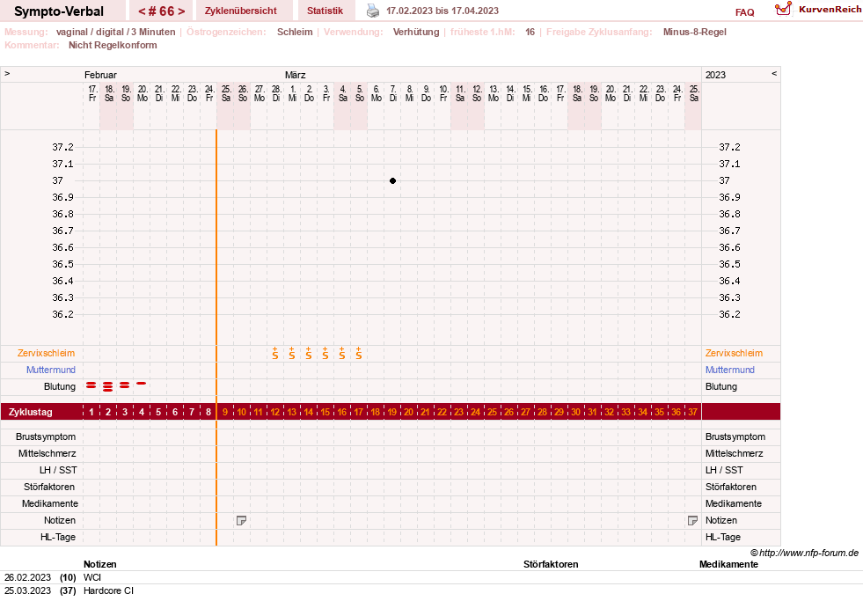Click cervical mucus symbol on 4 March

342,354
